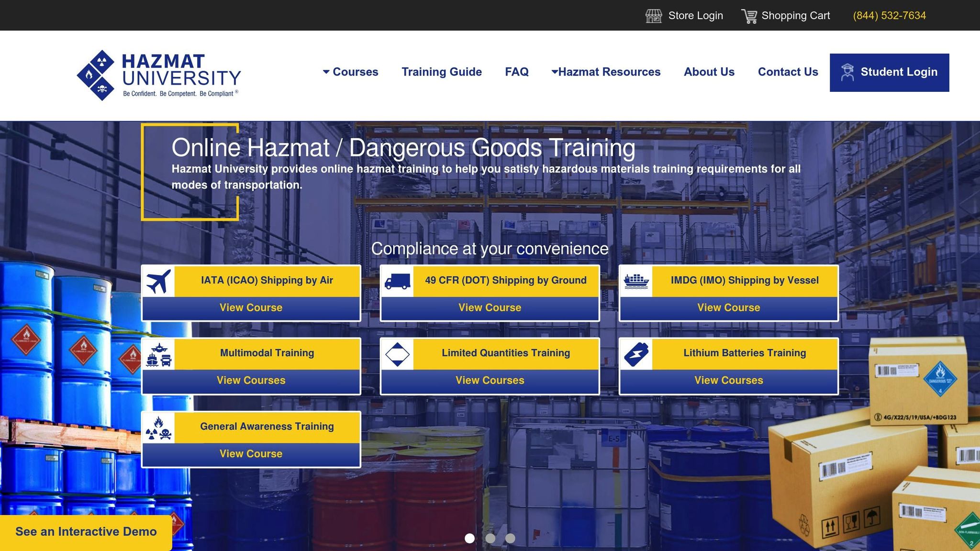Click the Hazmat University logo
980x551 pixels.
coord(159,75)
